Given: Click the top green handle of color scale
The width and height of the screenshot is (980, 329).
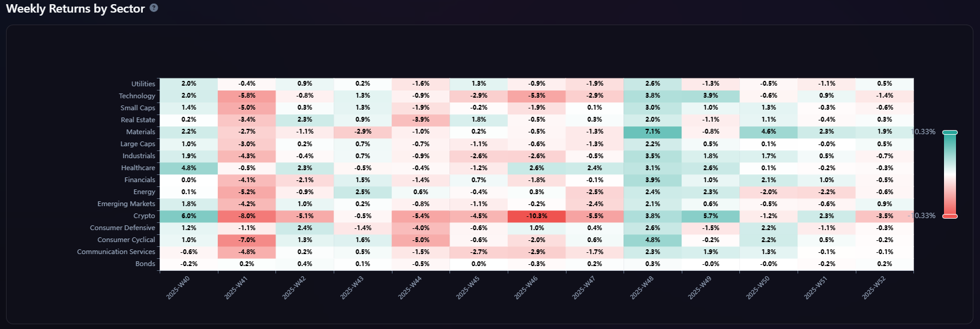Looking at the screenshot, I should tap(950, 132).
